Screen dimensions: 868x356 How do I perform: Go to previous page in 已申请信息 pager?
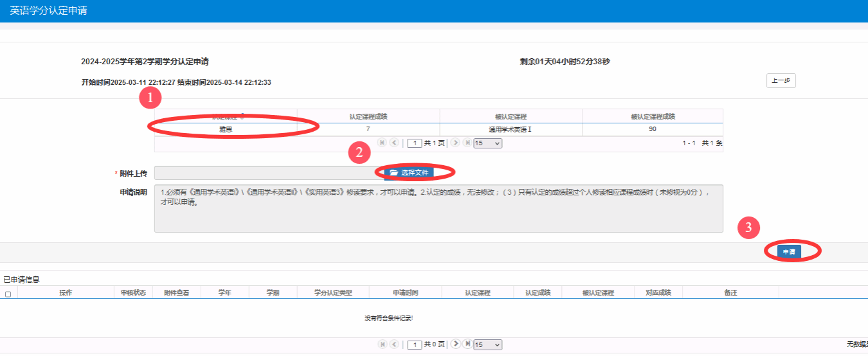tap(394, 344)
